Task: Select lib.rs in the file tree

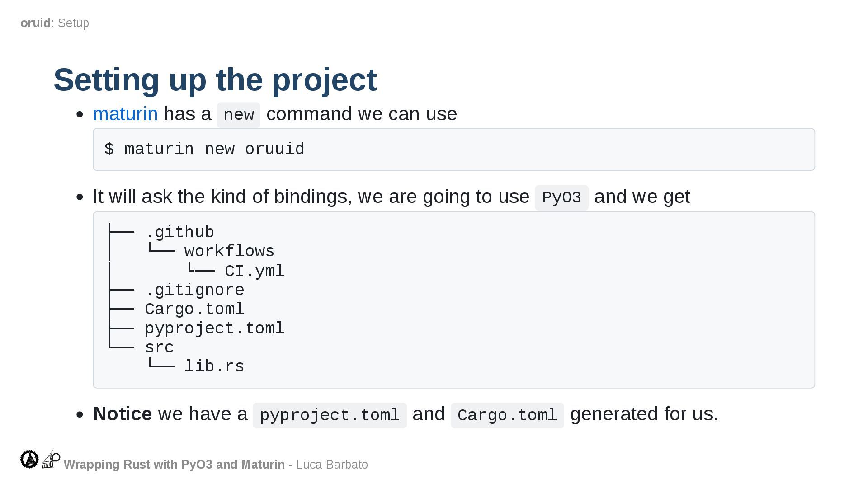Action: (214, 366)
